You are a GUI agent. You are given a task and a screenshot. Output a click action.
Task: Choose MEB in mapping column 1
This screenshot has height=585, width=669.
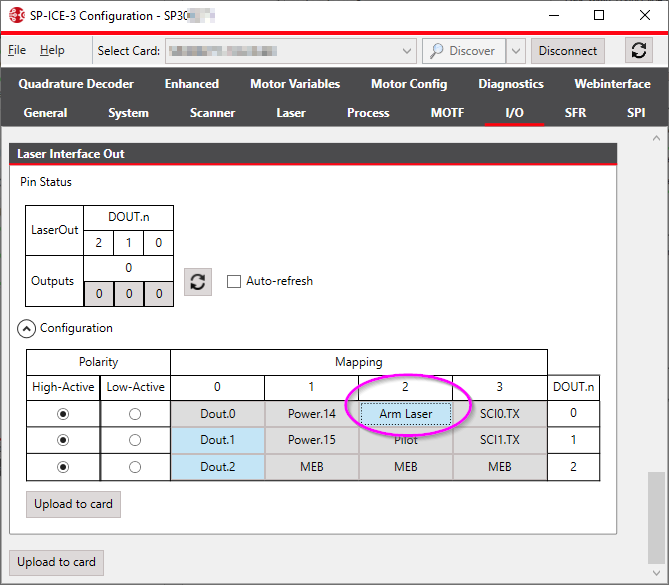[311, 467]
